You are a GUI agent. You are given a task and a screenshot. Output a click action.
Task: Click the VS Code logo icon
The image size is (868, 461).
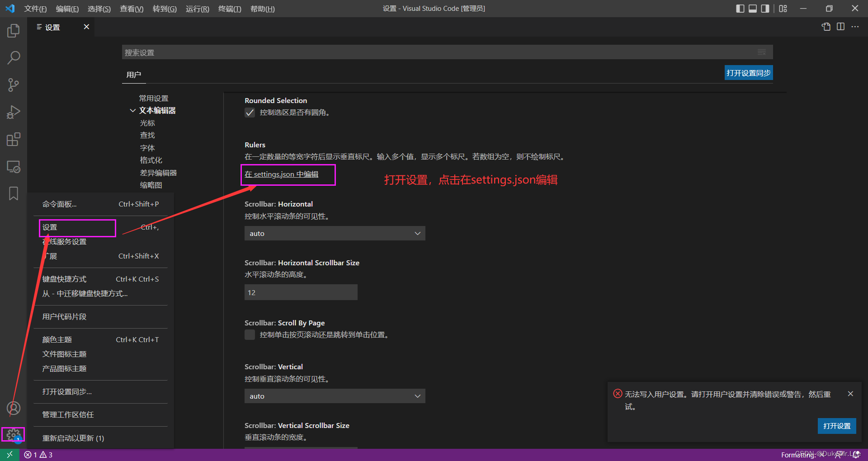[10, 9]
